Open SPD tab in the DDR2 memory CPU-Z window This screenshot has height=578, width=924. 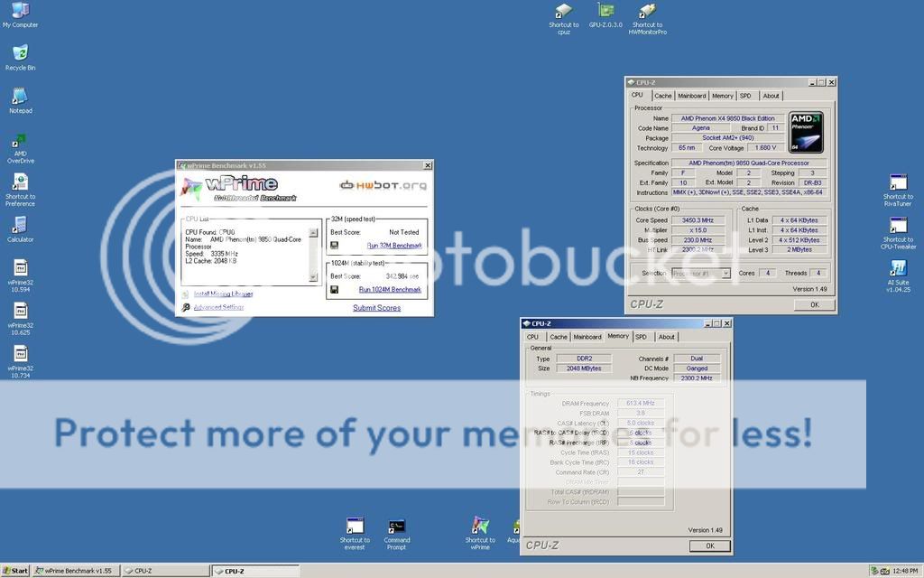coord(642,337)
